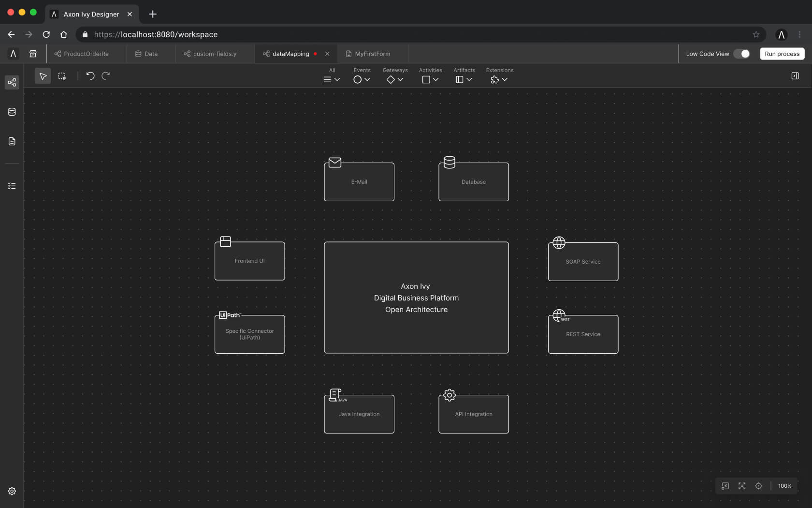This screenshot has height=508, width=812.
Task: Switch to the MyFirstForm tab
Action: [x=373, y=54]
